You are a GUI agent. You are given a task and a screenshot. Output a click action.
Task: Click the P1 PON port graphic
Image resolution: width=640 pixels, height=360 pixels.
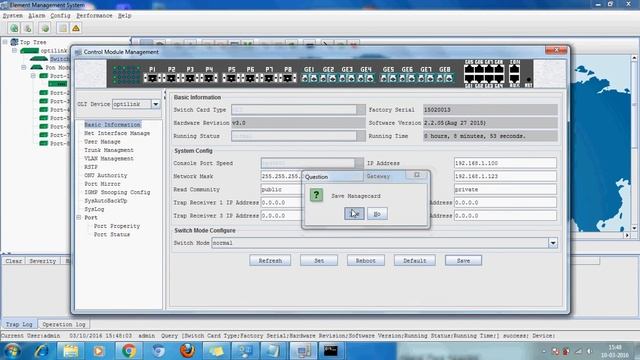(152, 78)
